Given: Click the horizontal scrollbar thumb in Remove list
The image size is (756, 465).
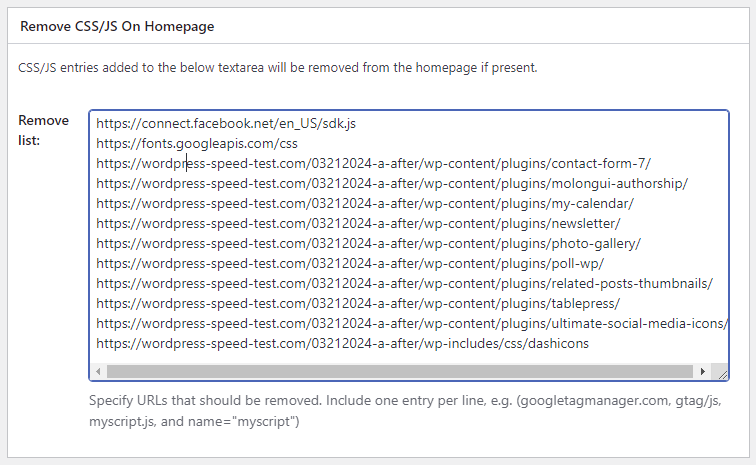Looking at the screenshot, I should [400, 371].
